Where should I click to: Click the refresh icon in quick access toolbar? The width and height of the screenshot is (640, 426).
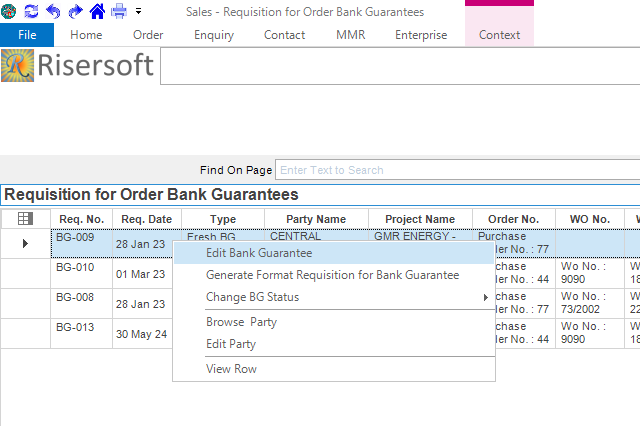click(31, 11)
